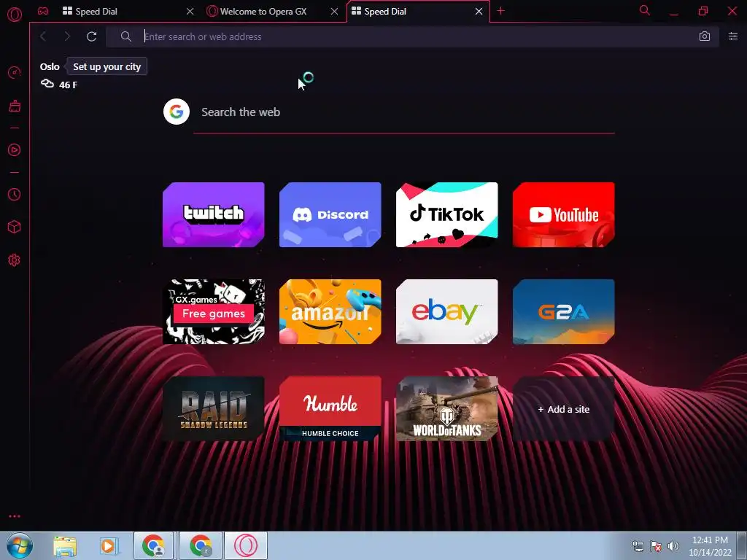Open GX Corner gamepad icon
This screenshot has height=560, width=747.
click(x=43, y=11)
